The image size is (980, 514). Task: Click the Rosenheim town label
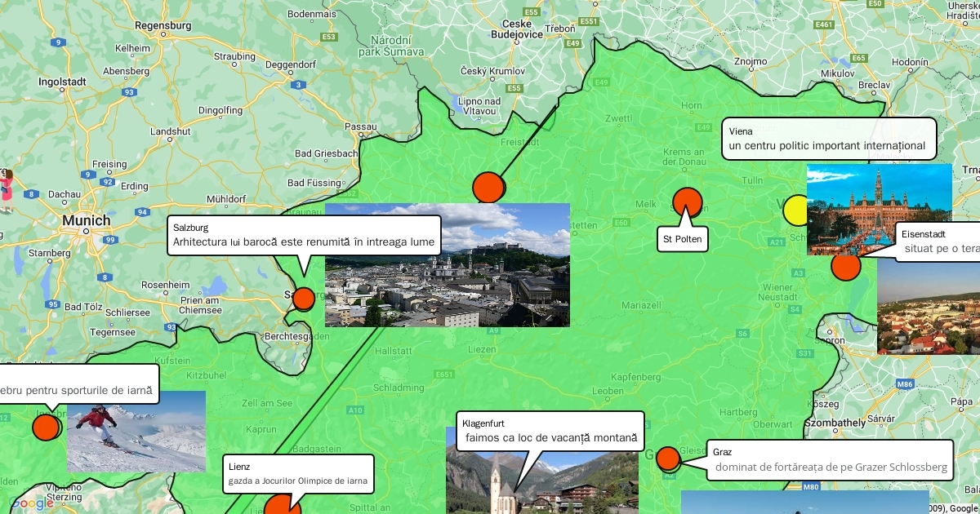pos(165,285)
